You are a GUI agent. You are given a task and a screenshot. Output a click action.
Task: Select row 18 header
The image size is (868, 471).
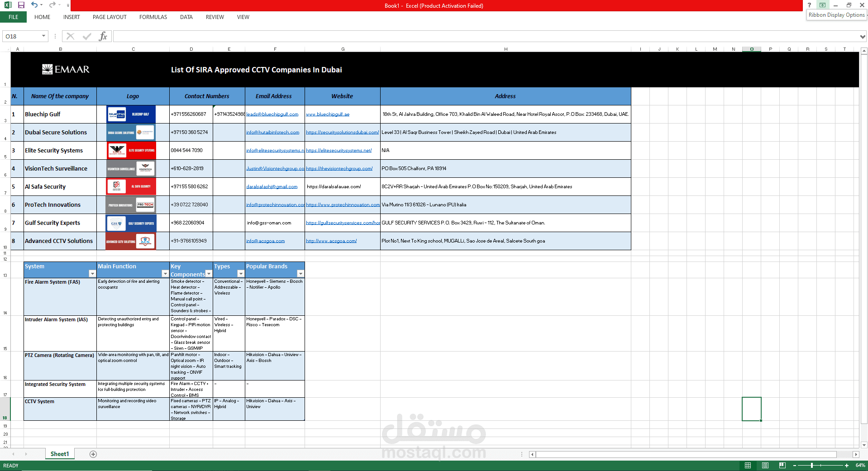tap(5, 409)
